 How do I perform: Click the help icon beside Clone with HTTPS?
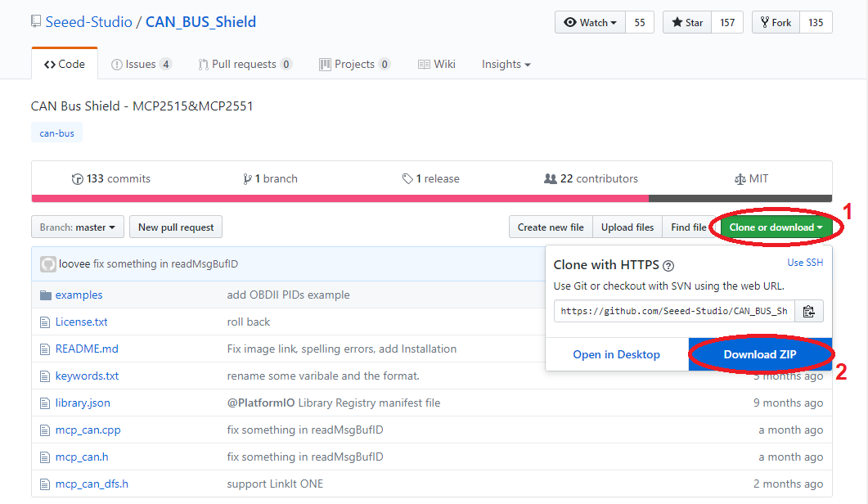click(x=668, y=265)
